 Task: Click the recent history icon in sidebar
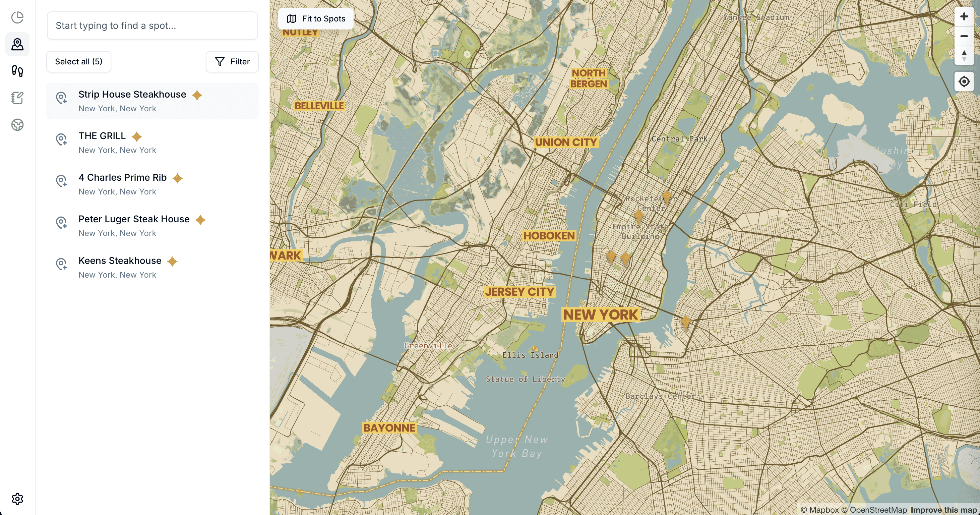coord(17,17)
